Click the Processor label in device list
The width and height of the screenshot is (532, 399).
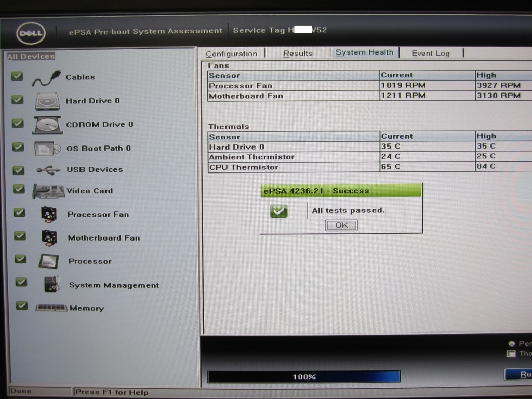90,261
